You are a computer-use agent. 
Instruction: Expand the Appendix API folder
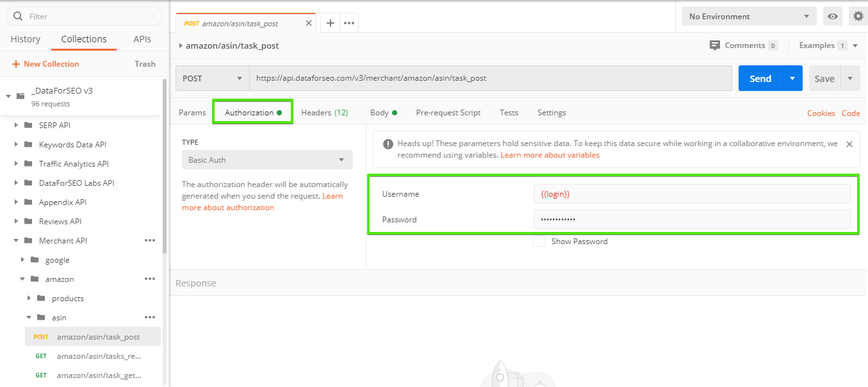tap(16, 202)
